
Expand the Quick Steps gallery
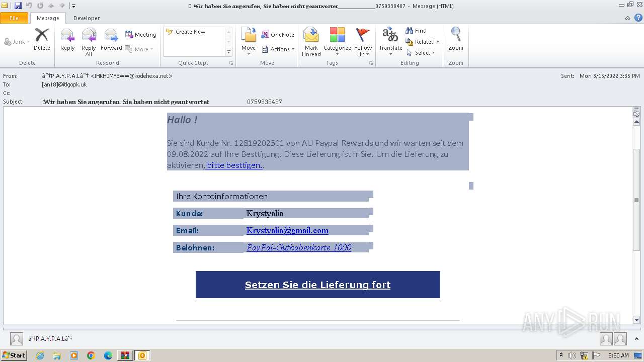(x=228, y=52)
